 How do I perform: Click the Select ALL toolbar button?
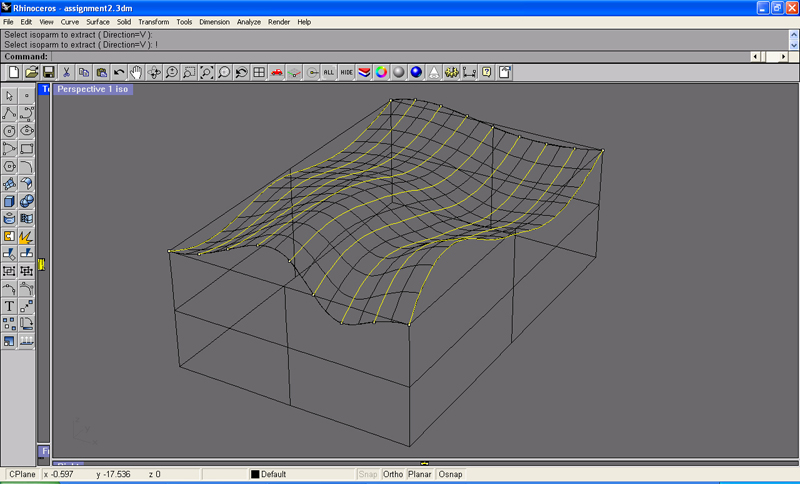(329, 72)
